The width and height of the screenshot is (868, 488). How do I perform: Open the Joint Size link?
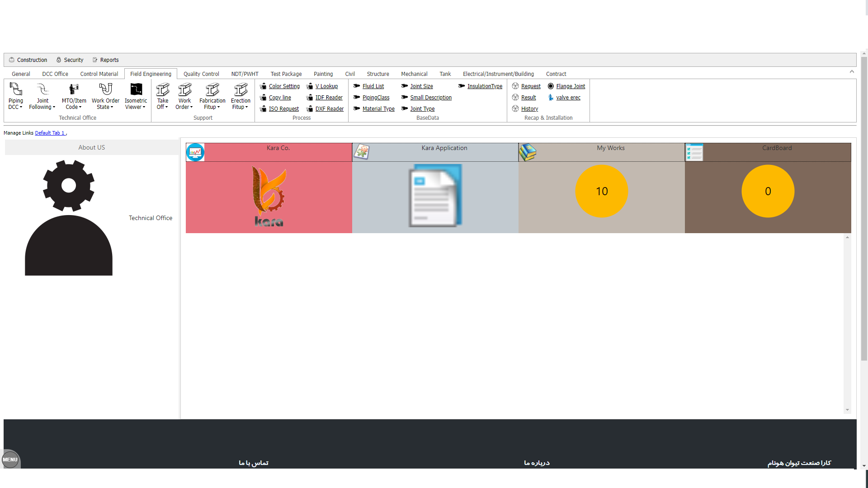pyautogui.click(x=421, y=86)
